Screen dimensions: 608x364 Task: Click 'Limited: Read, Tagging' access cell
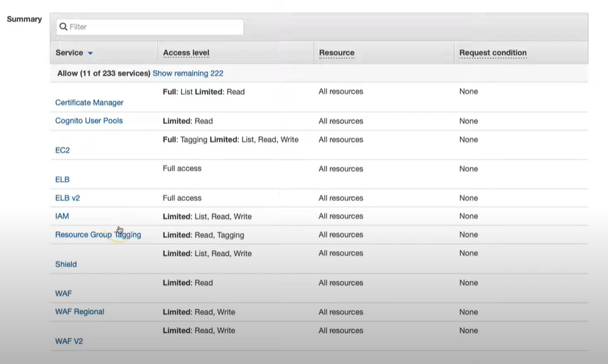tap(204, 235)
